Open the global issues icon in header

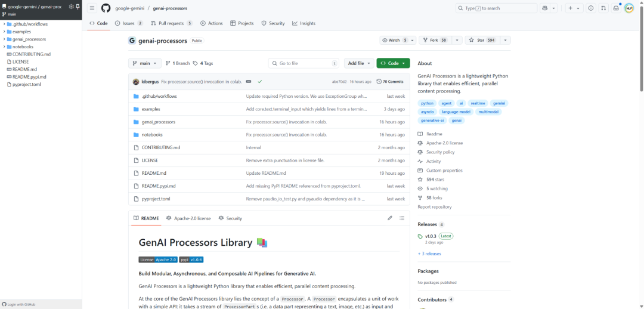click(x=590, y=8)
